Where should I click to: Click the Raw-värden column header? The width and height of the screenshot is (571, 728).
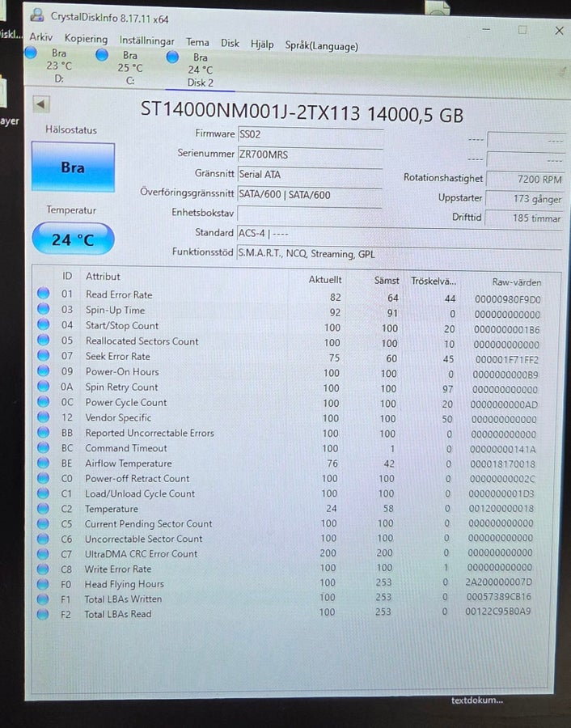(x=516, y=282)
